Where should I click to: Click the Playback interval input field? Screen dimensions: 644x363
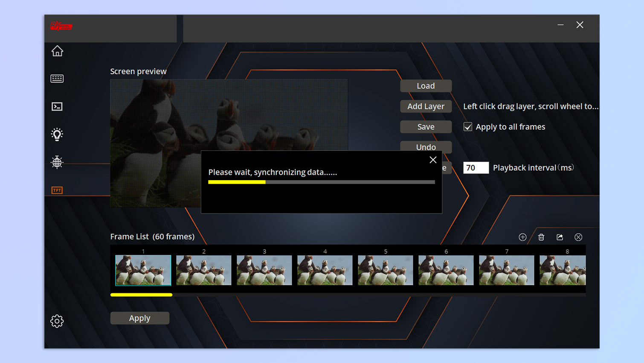pyautogui.click(x=476, y=168)
